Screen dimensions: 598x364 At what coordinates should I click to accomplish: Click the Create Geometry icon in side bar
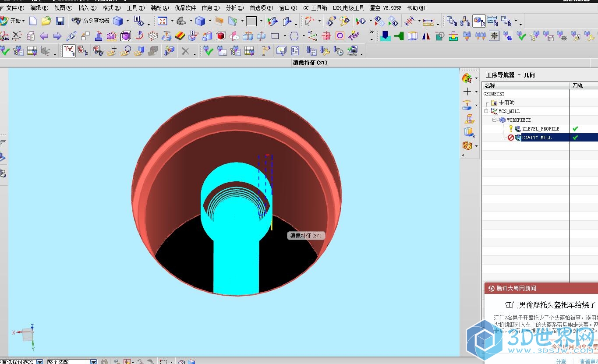pos(467,105)
